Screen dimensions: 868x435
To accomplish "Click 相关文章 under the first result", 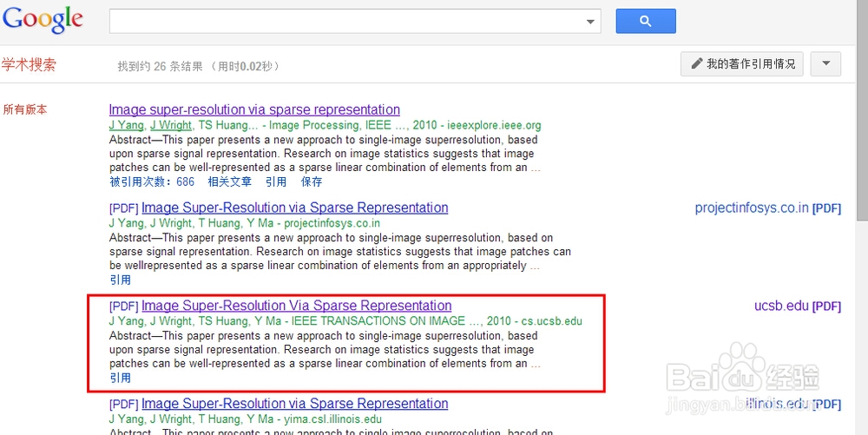I will point(229,182).
